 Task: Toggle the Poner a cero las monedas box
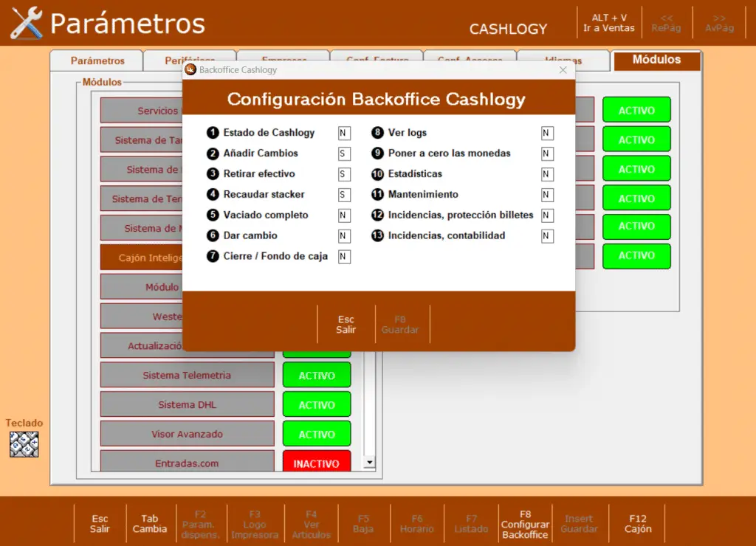point(547,153)
